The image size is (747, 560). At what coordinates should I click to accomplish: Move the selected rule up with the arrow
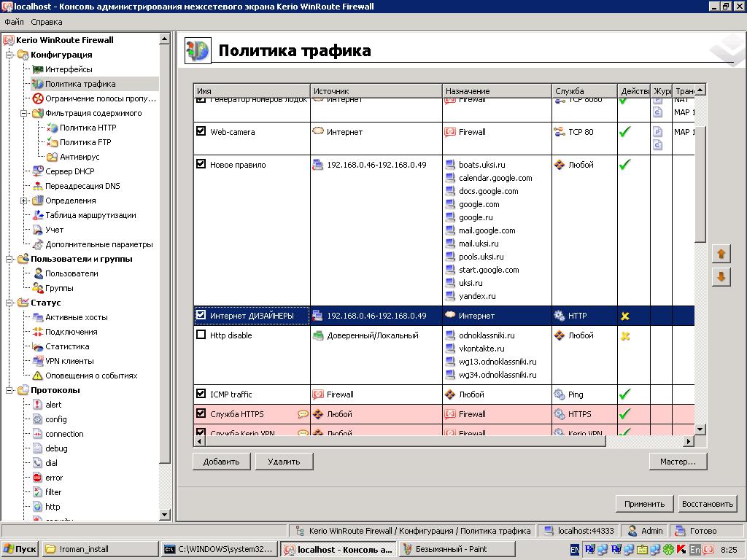721,254
